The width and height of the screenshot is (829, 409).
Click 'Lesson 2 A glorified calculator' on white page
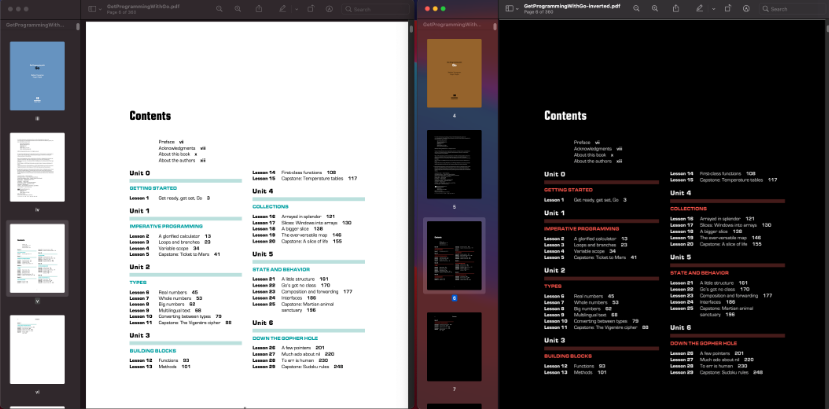170,236
